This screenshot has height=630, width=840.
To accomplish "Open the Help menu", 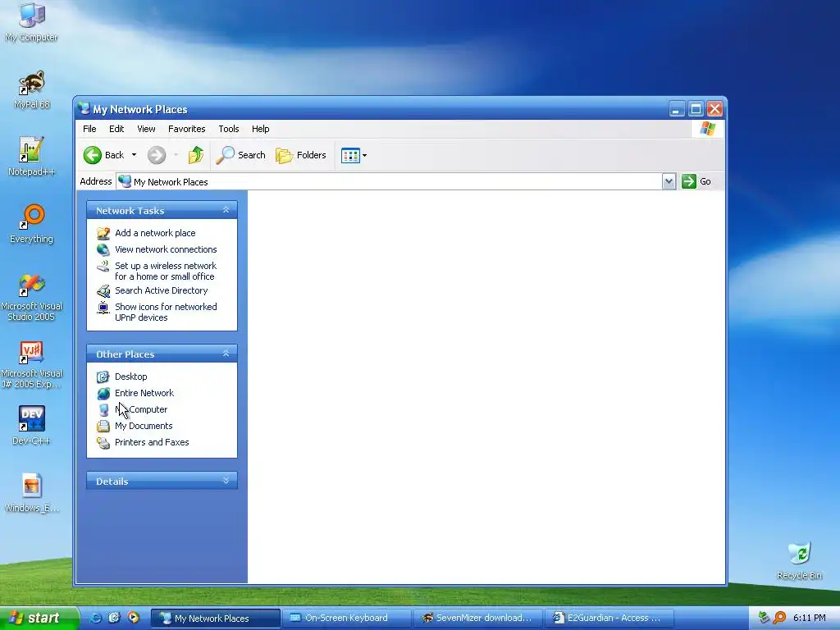I will point(260,129).
